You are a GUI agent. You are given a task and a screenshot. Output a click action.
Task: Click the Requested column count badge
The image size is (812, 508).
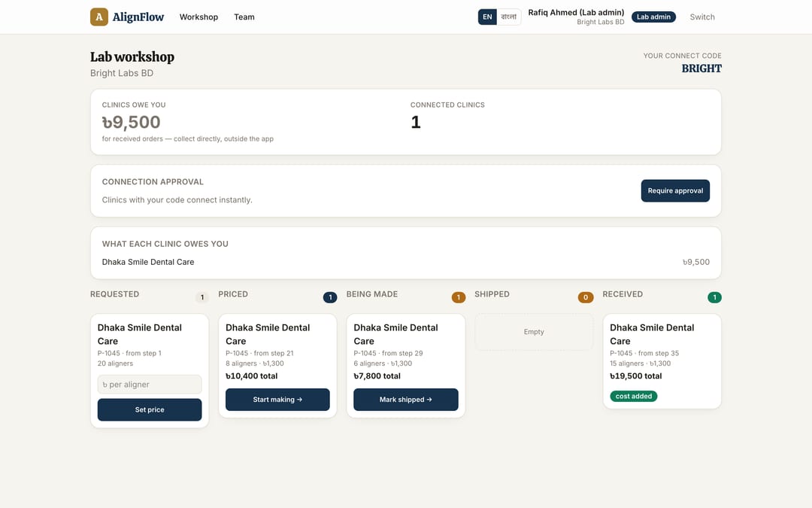202,297
